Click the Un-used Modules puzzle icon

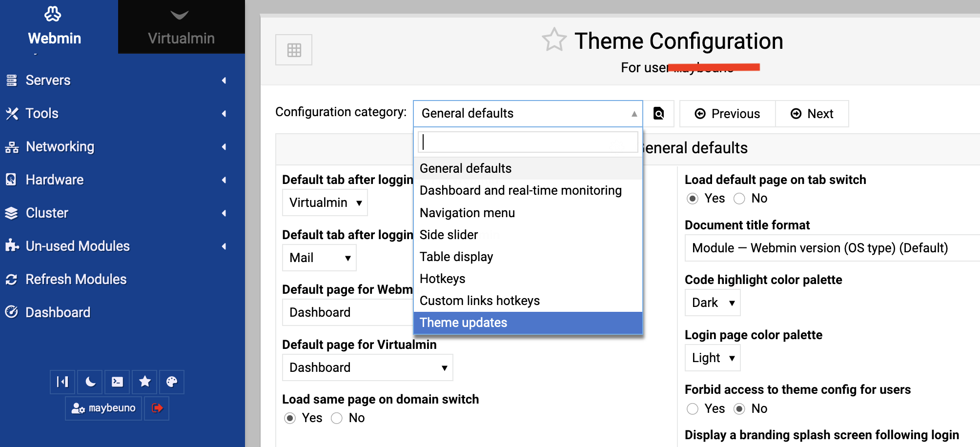(12, 246)
